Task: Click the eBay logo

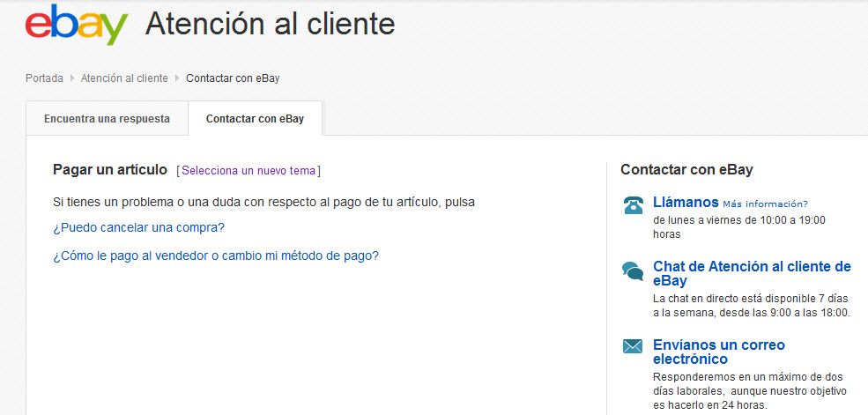Action: [77, 25]
